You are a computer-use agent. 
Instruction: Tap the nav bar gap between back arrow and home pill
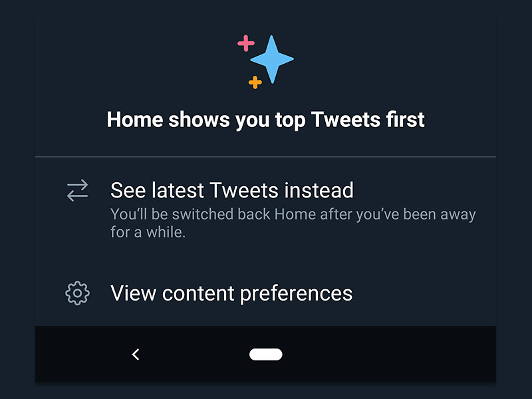(x=194, y=354)
